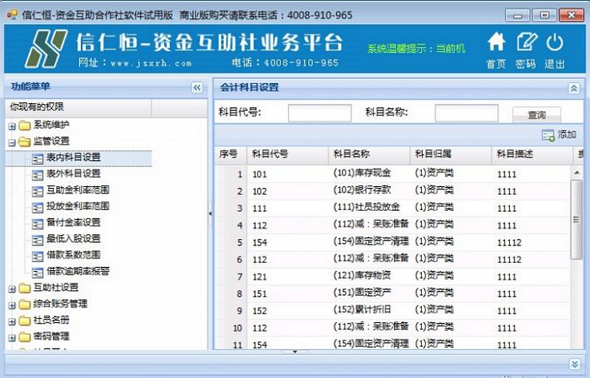Click the 投放金利率范围 item icon
Image resolution: width=590 pixels, height=378 pixels.
38,207
